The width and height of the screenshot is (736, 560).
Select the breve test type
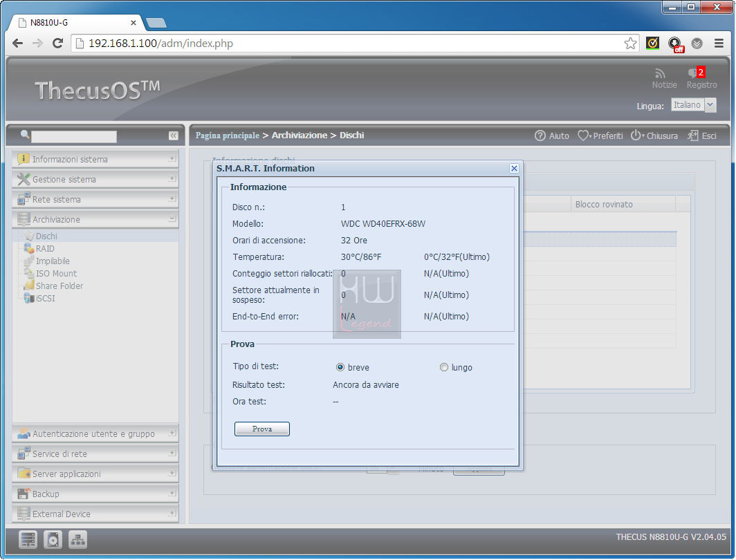(340, 367)
